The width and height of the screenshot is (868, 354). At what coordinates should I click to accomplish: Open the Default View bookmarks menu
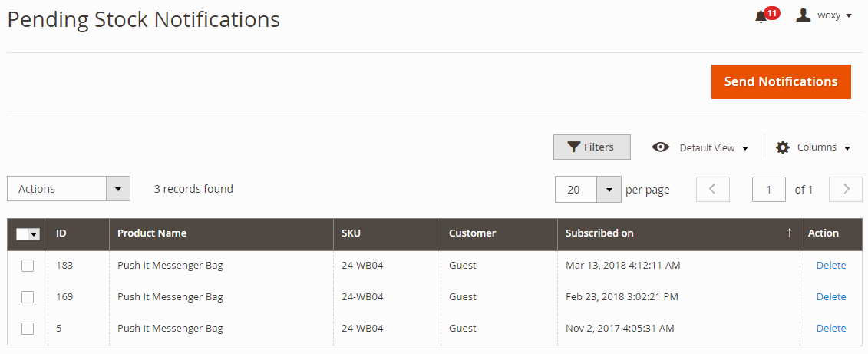[714, 148]
